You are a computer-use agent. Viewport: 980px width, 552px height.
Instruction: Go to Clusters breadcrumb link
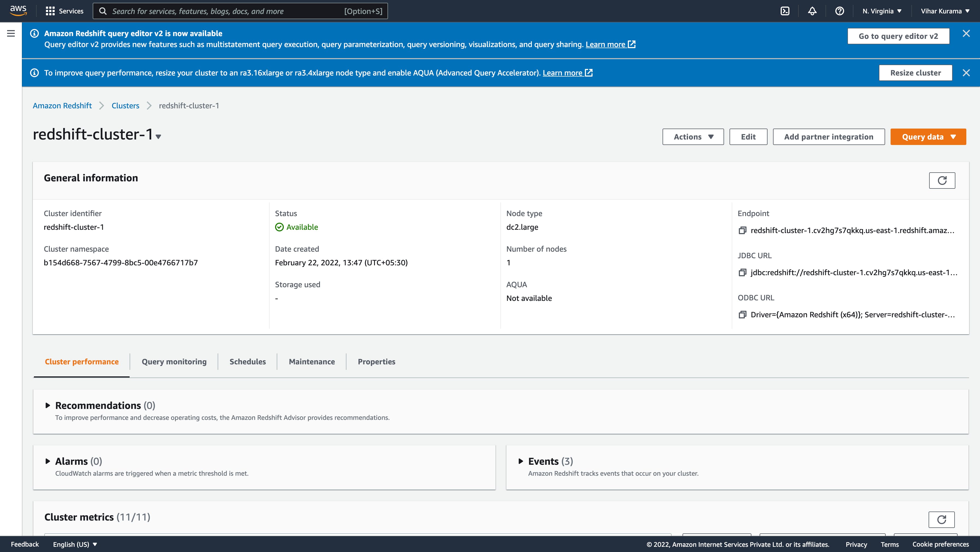tap(125, 106)
